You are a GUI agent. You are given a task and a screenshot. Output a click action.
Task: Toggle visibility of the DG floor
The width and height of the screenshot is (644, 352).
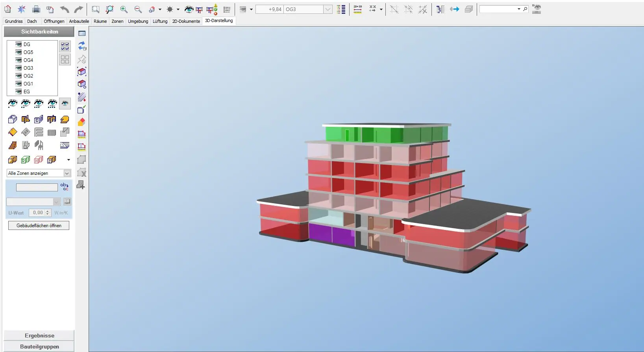pos(18,44)
